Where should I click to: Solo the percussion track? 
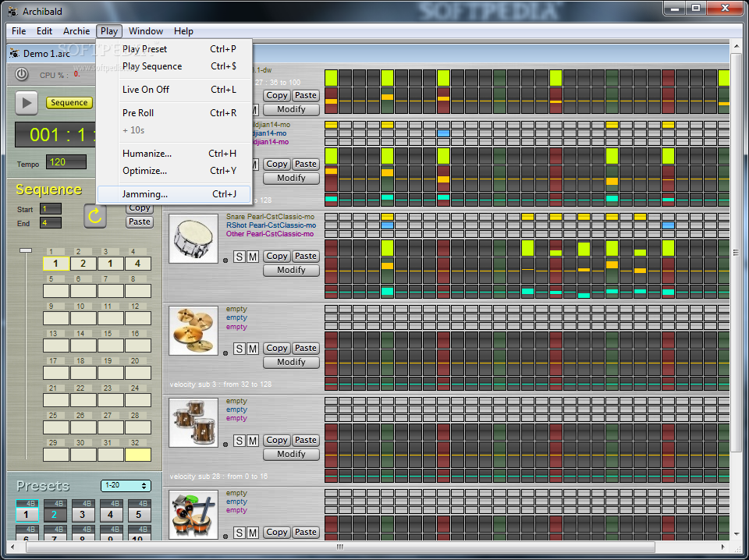pyautogui.click(x=240, y=533)
